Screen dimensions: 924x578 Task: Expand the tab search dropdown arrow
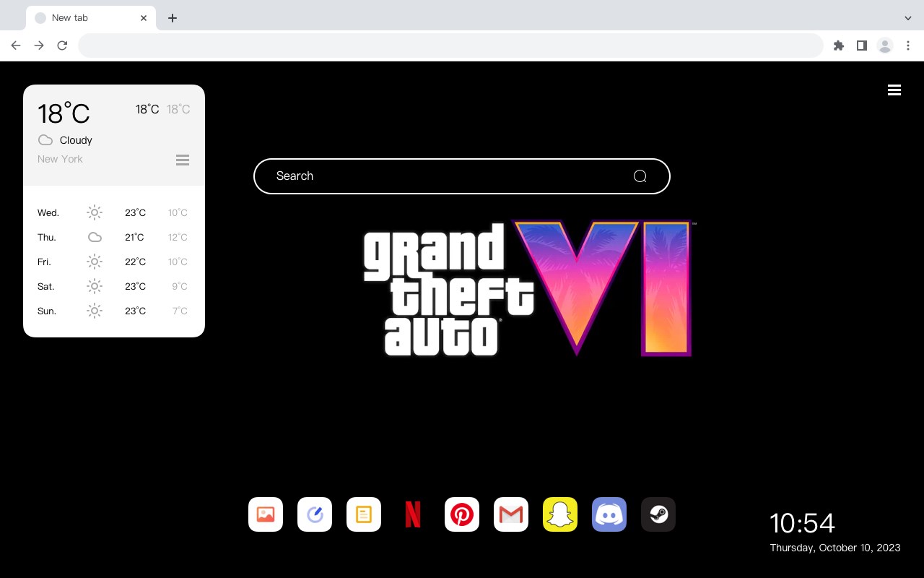point(908,18)
